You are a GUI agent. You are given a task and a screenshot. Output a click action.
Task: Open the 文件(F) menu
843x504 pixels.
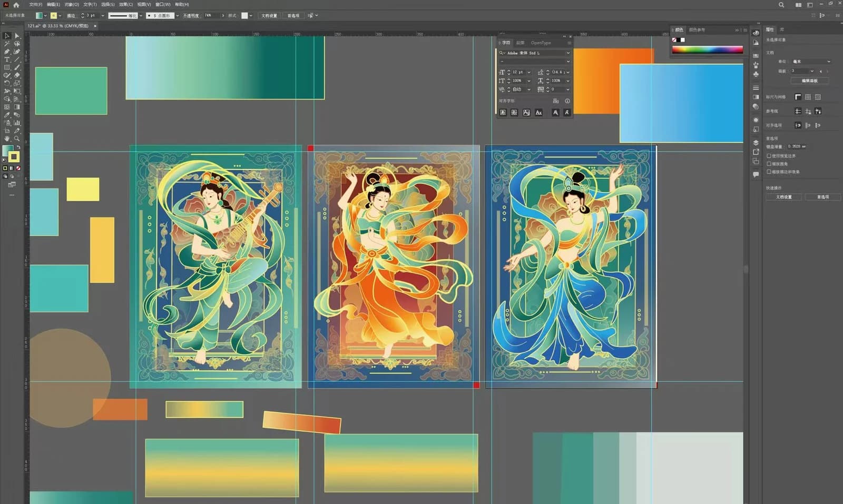(36, 4)
